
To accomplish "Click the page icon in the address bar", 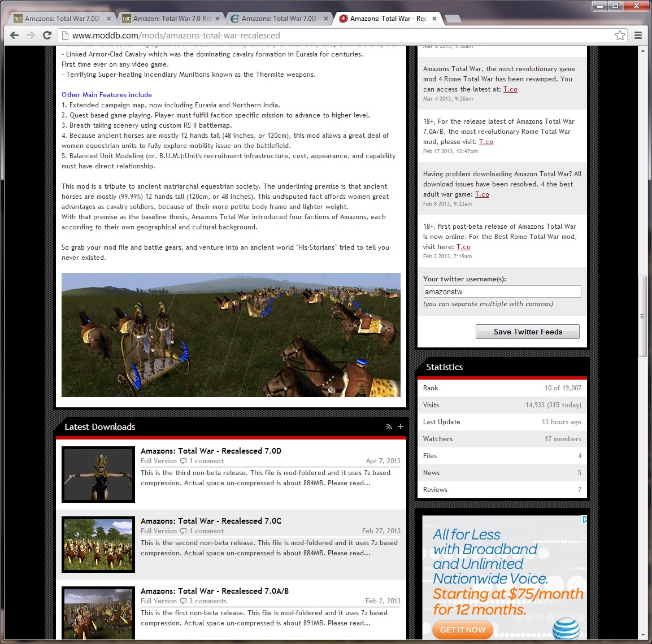I will tap(65, 36).
